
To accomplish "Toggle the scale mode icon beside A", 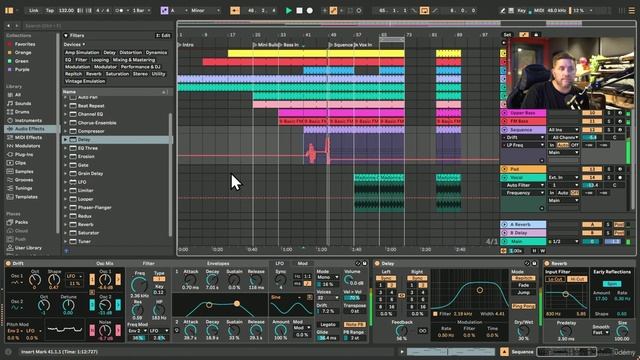I will click(164, 11).
